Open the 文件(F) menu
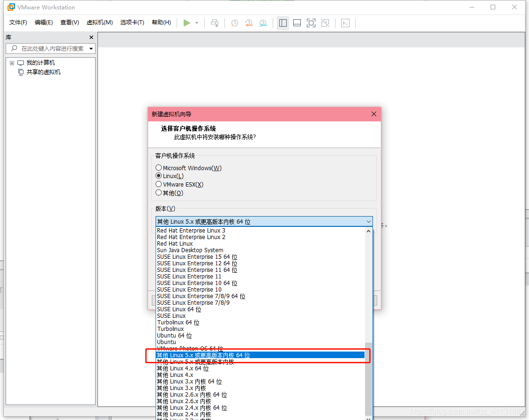The width and height of the screenshot is (529, 420). tap(18, 22)
